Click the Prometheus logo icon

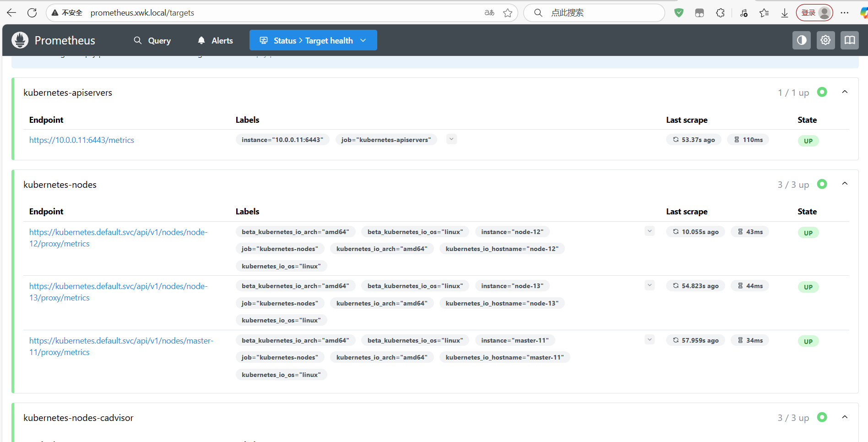click(20, 40)
